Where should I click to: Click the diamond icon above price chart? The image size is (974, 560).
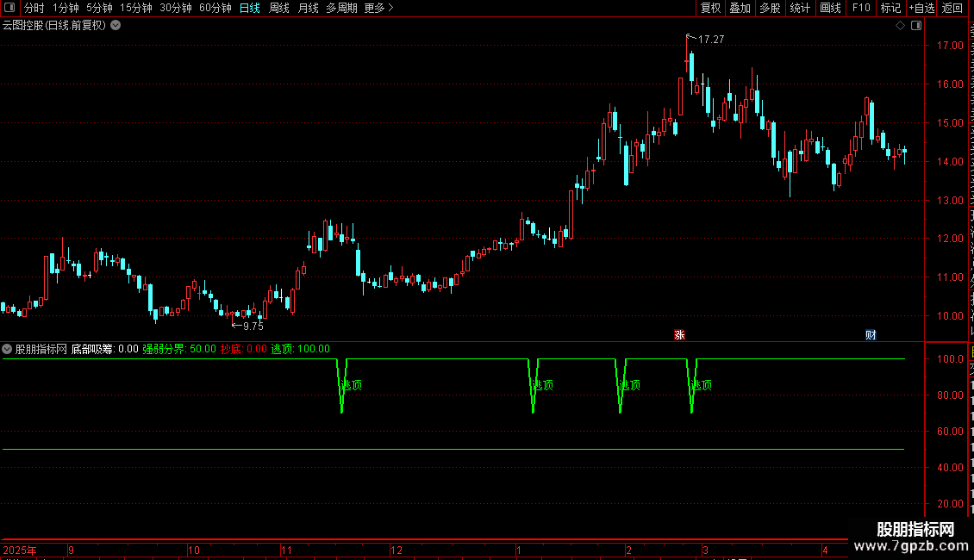tap(900, 26)
